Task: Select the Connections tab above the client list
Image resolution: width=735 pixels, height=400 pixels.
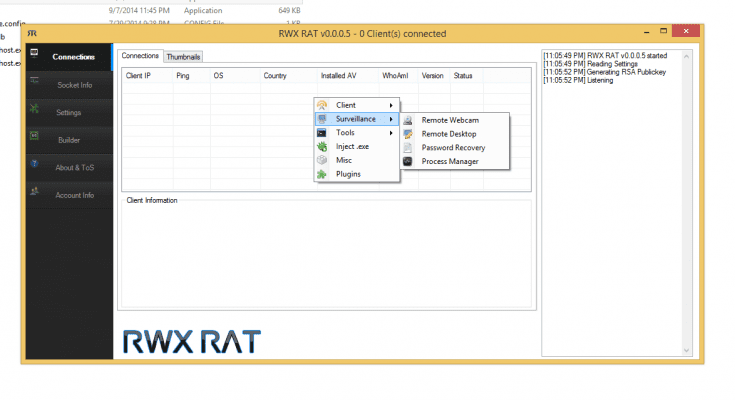Action: pyautogui.click(x=140, y=56)
